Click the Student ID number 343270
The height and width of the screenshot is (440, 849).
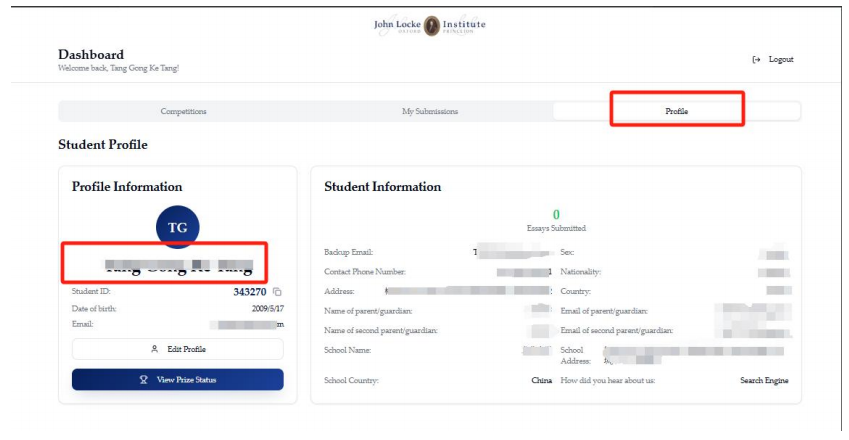click(x=250, y=292)
